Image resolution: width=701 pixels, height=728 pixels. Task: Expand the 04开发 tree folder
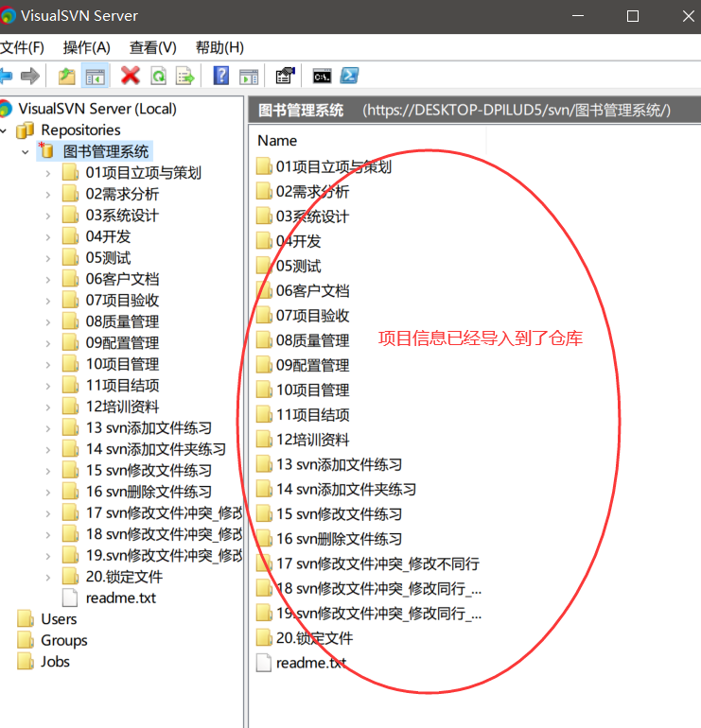click(x=48, y=237)
